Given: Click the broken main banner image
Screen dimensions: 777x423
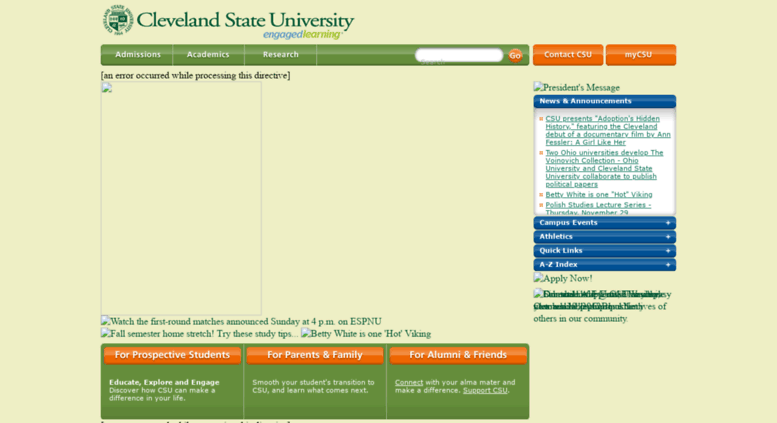Looking at the screenshot, I should [x=181, y=198].
